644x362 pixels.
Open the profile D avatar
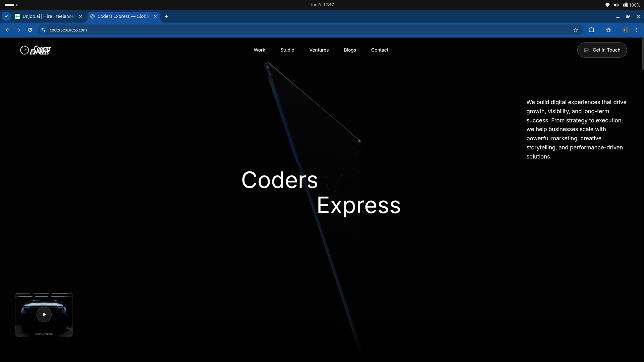coord(625,30)
